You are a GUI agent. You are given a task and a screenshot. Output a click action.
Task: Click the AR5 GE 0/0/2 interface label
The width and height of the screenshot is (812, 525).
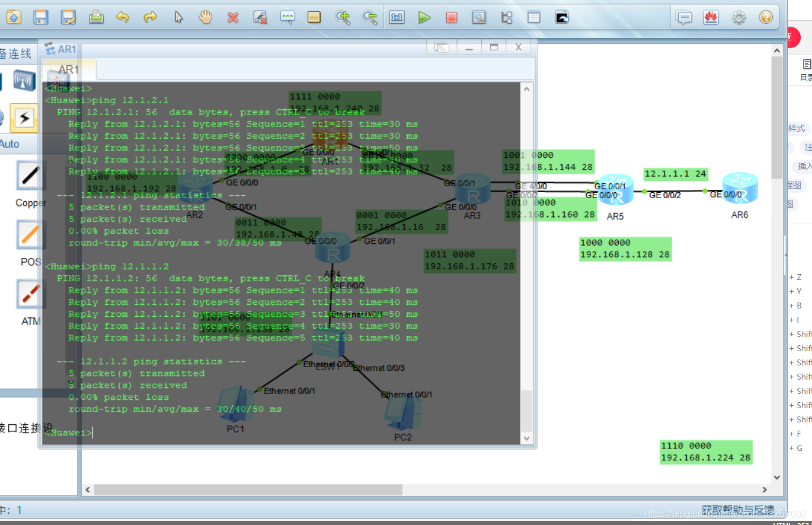[665, 195]
